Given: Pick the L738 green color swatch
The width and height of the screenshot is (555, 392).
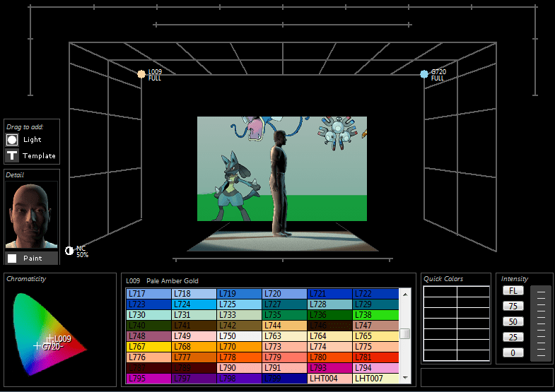Looking at the screenshot, I should 375,314.
